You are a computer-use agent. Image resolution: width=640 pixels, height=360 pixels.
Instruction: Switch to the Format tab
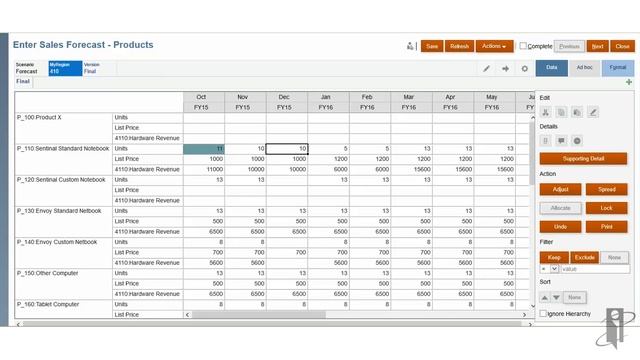click(618, 68)
